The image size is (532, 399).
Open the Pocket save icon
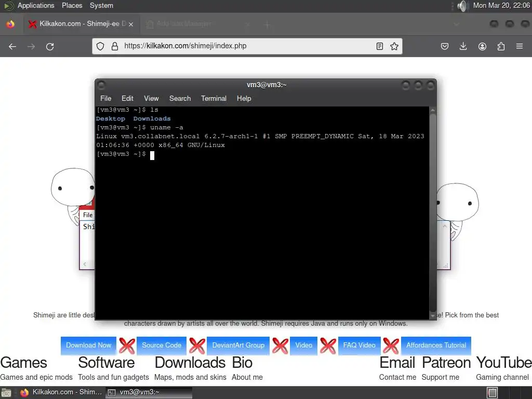click(x=445, y=46)
